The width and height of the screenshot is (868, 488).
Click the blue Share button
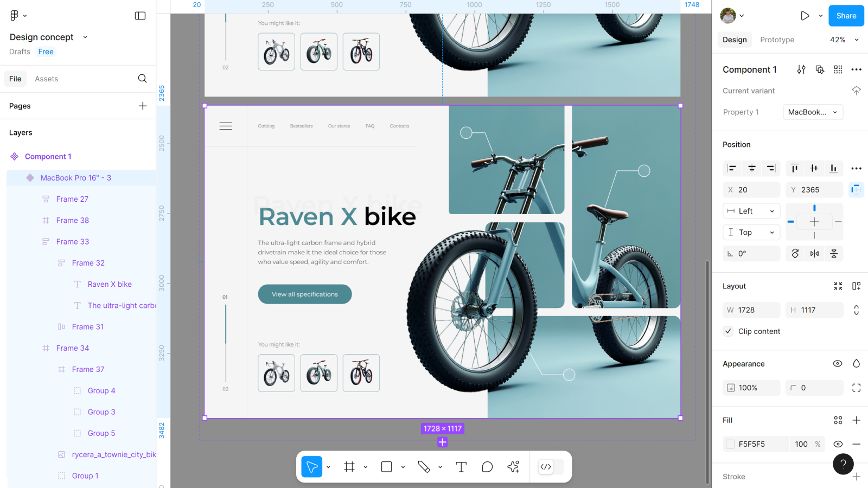846,16
